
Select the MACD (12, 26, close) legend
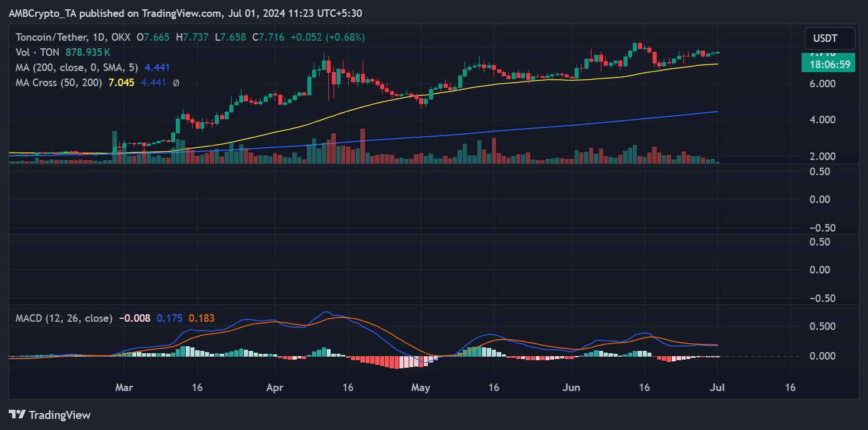(x=64, y=318)
